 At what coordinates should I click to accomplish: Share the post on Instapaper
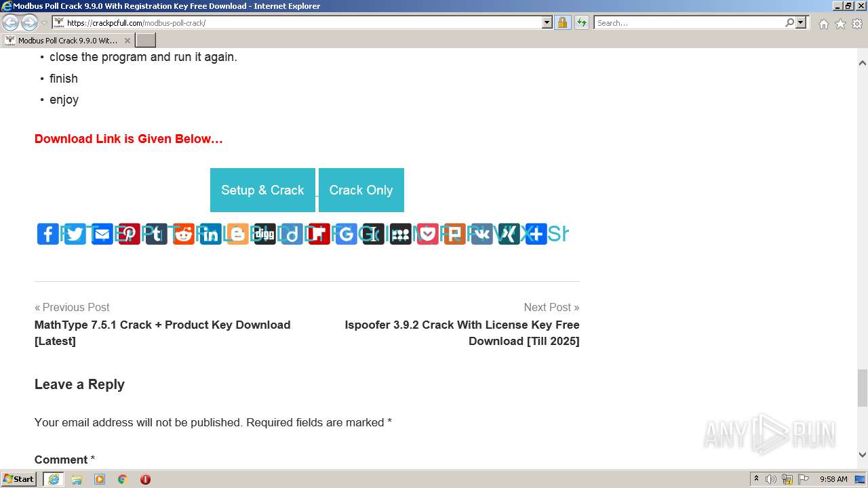coord(374,234)
